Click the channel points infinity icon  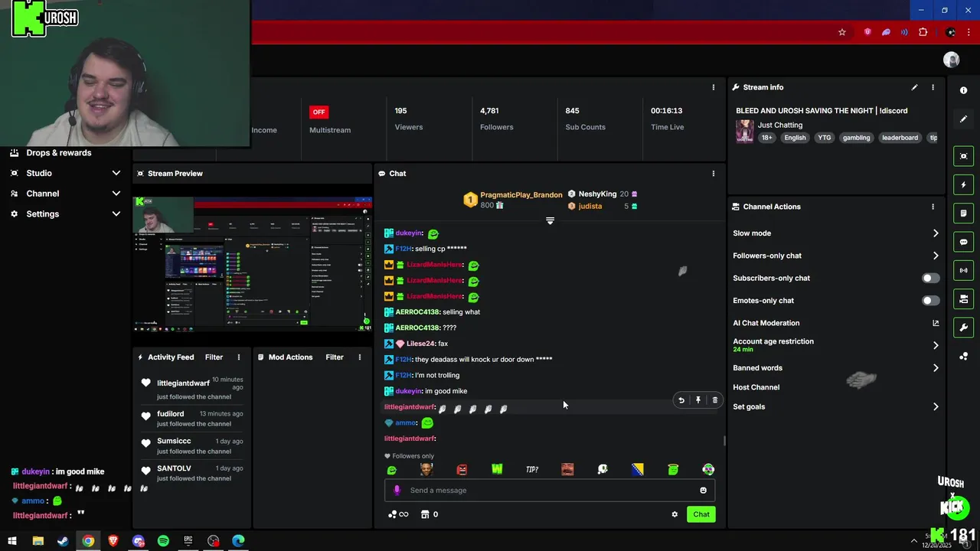(x=398, y=514)
